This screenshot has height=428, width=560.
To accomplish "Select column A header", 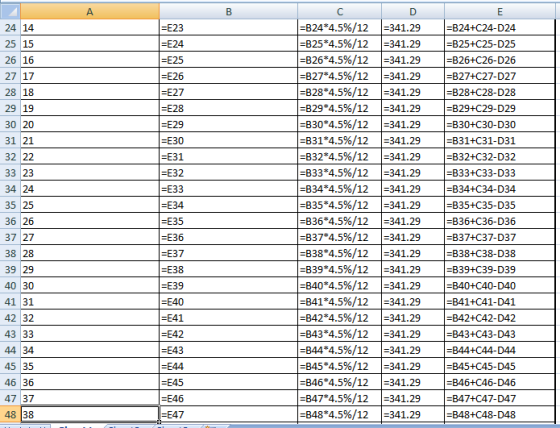I will pyautogui.click(x=90, y=11).
